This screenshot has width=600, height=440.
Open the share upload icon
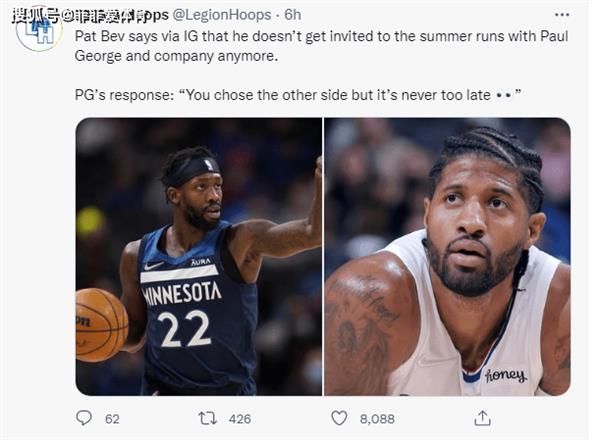(x=483, y=418)
